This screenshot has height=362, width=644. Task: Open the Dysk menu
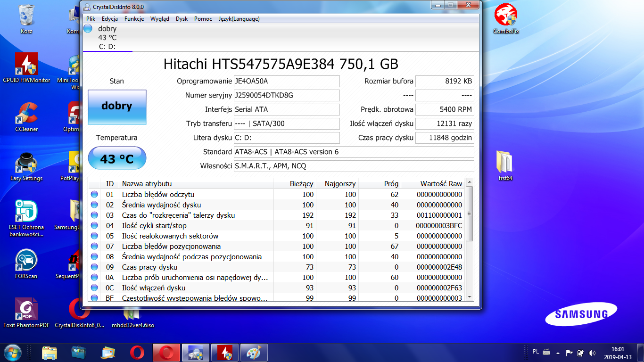tap(182, 19)
